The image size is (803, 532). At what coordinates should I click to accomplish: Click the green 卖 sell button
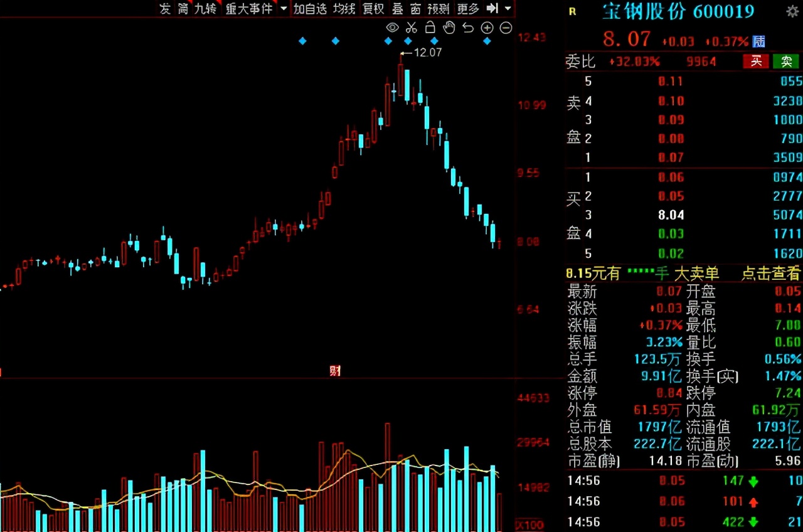(786, 61)
